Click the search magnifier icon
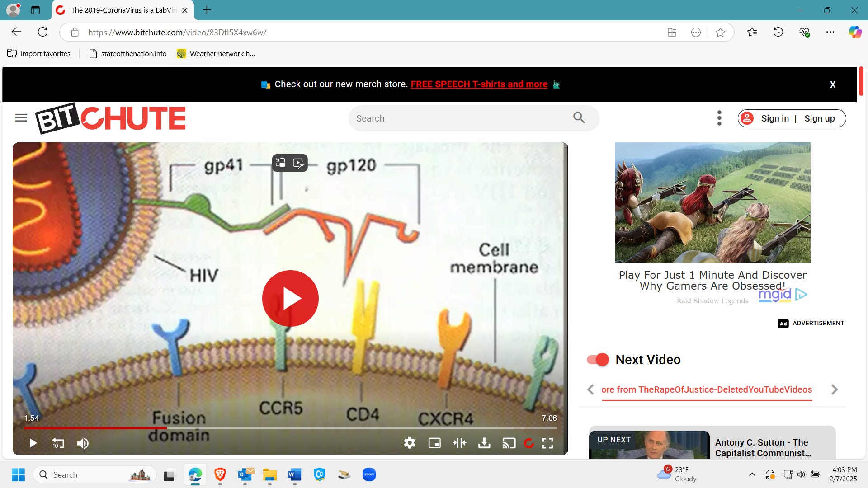This screenshot has width=868, height=488. 579,117
